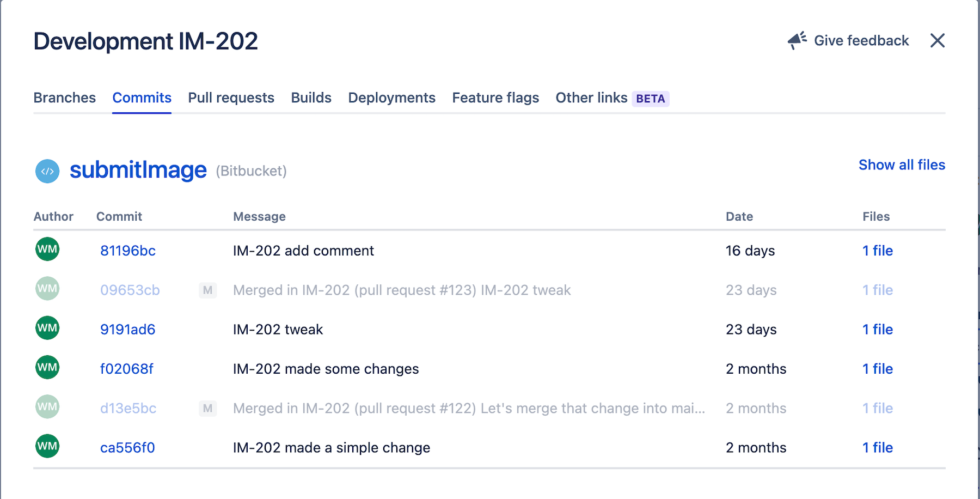Click WM avatar next to commit 81196bc
Image resolution: width=980 pixels, height=499 pixels.
pyautogui.click(x=47, y=249)
